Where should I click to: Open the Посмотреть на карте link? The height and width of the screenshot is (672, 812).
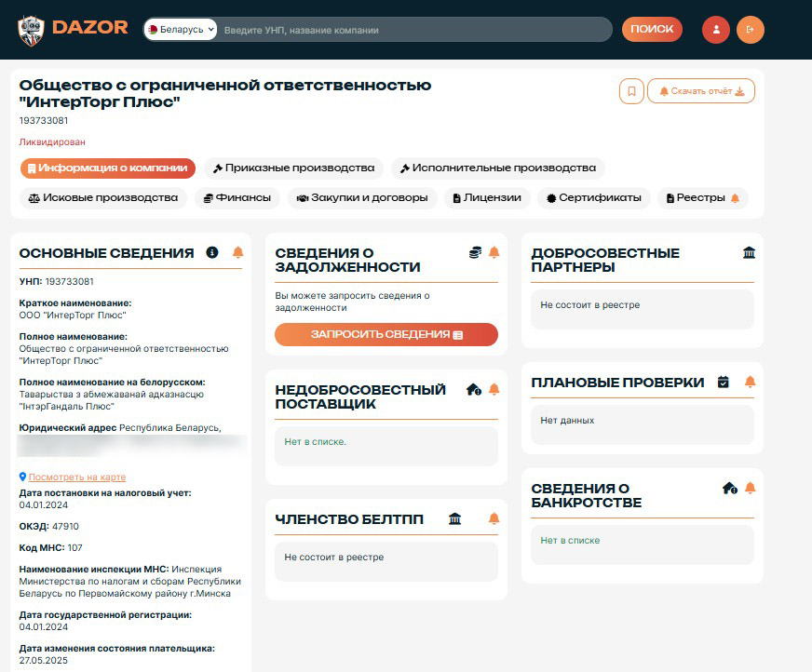(77, 477)
